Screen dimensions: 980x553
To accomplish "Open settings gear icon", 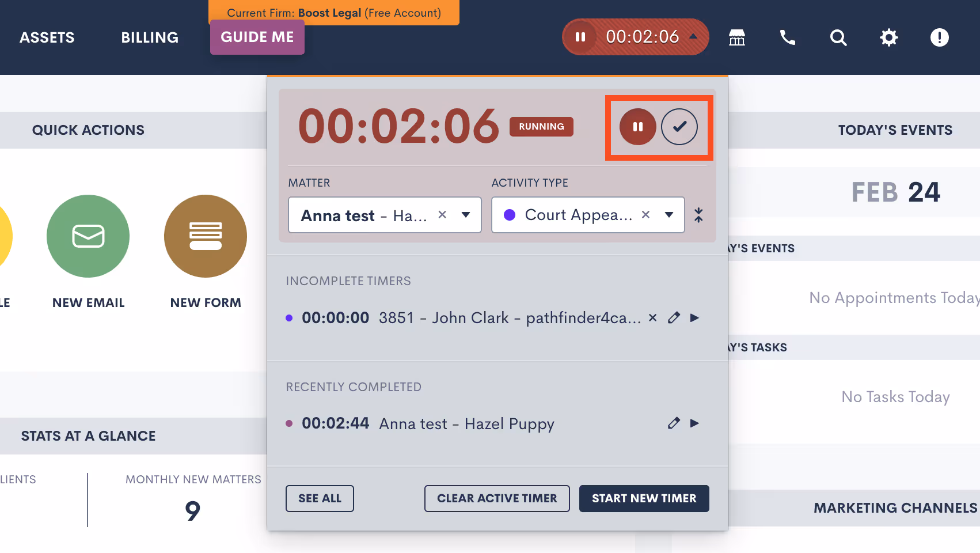I will coord(889,37).
